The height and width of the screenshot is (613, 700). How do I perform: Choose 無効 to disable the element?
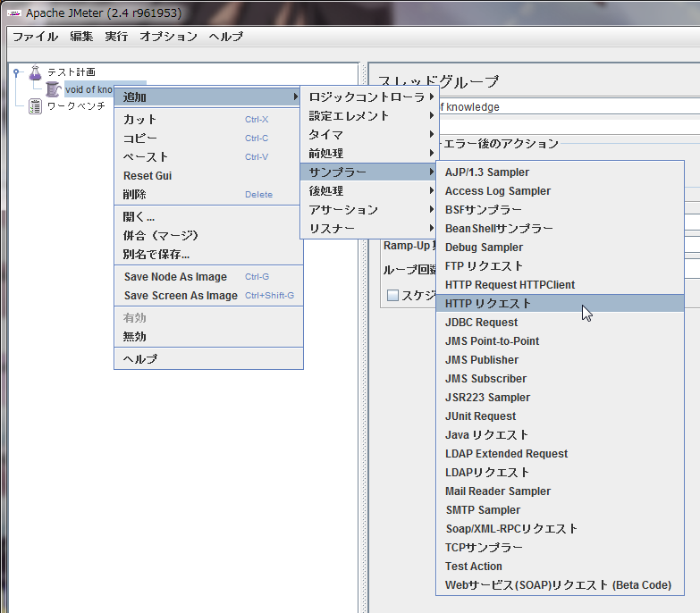[x=208, y=336]
